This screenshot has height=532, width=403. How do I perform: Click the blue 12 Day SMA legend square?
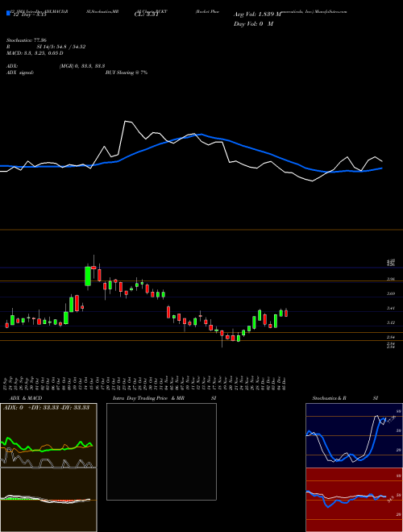8,13
